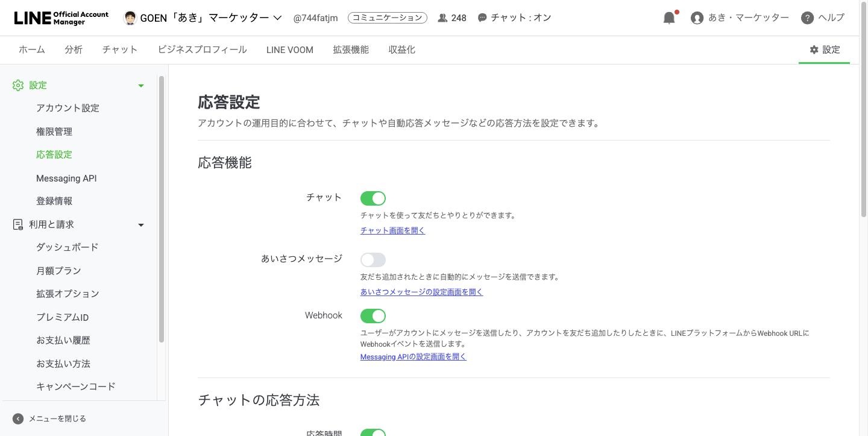This screenshot has width=868, height=436.
Task: Click the コミュニケーション badge
Action: (388, 18)
